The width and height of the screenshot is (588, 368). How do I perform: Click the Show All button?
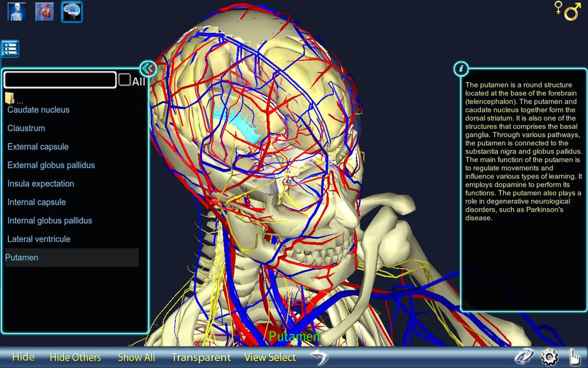[136, 357]
